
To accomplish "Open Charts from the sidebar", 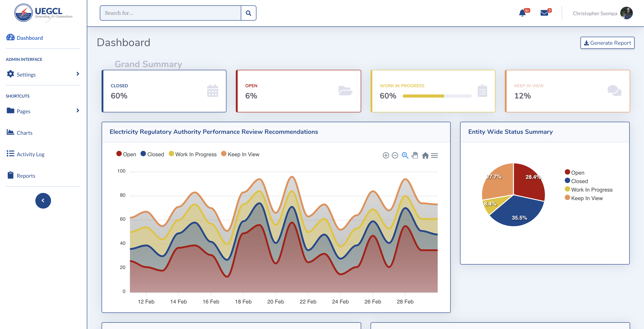I will point(24,132).
